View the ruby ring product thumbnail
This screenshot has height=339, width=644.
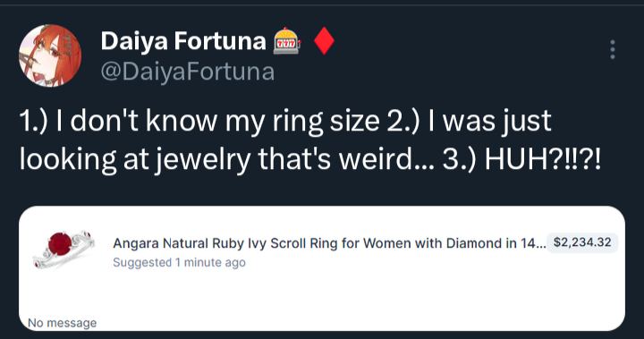tap(64, 249)
